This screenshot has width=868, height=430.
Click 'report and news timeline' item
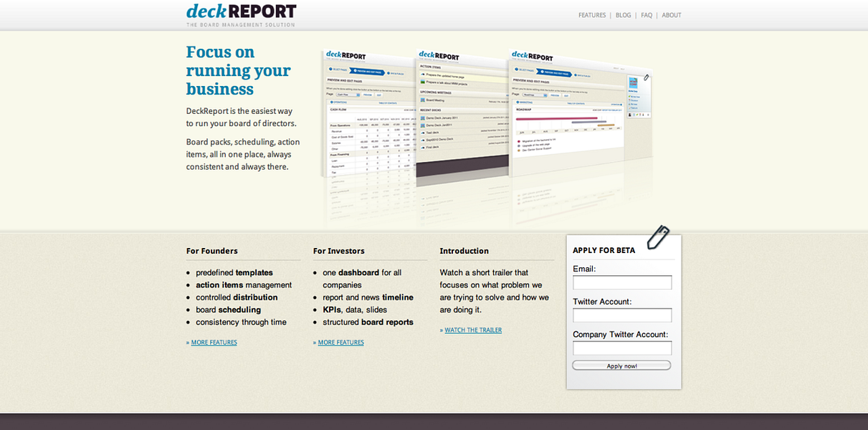368,297
